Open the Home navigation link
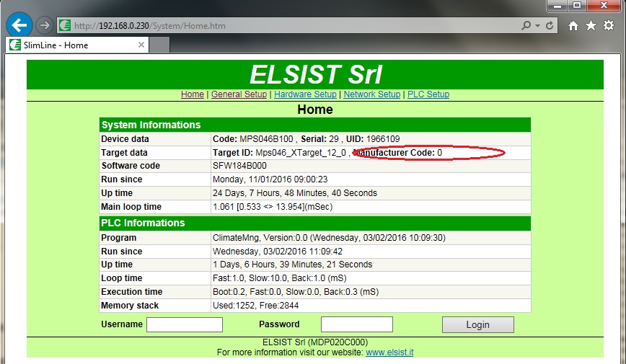Screen dimensions: 626x364 pyautogui.click(x=193, y=94)
